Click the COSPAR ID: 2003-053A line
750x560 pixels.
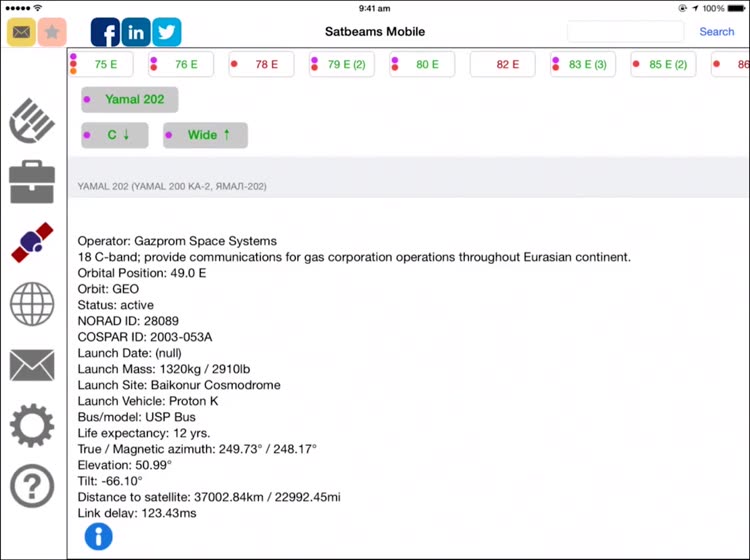coord(144,337)
